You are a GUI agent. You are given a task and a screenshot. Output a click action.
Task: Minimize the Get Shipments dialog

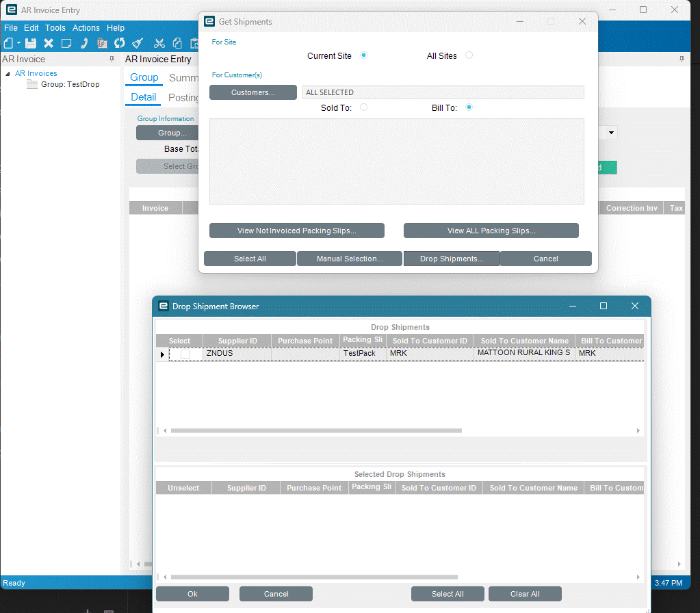(520, 21)
